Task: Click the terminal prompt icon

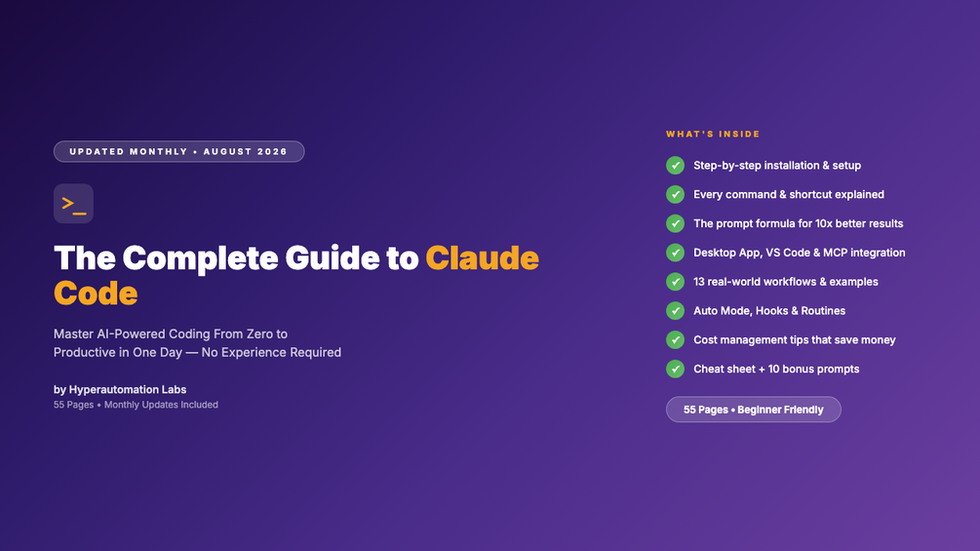Action: pos(73,204)
